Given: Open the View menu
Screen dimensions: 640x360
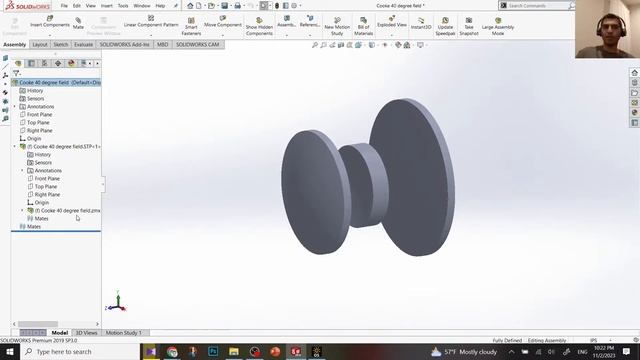Looking at the screenshot, I should [x=91, y=6].
